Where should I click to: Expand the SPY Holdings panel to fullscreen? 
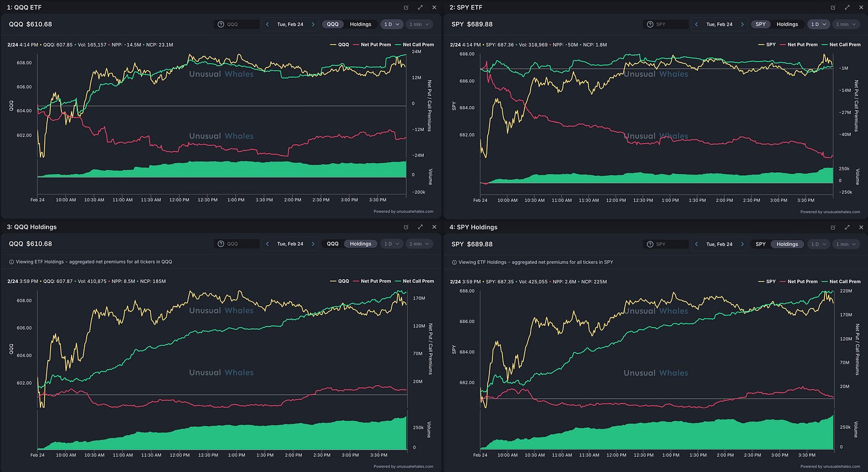pyautogui.click(x=847, y=227)
